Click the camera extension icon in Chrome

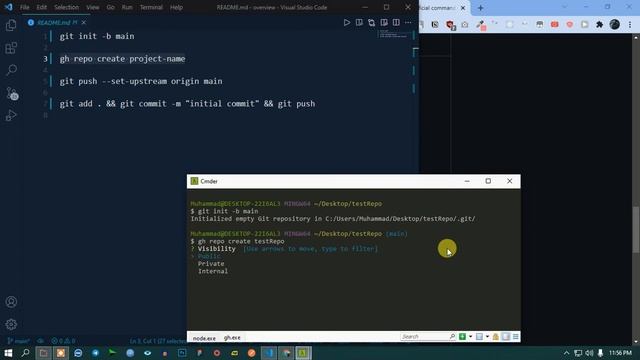coord(465,24)
